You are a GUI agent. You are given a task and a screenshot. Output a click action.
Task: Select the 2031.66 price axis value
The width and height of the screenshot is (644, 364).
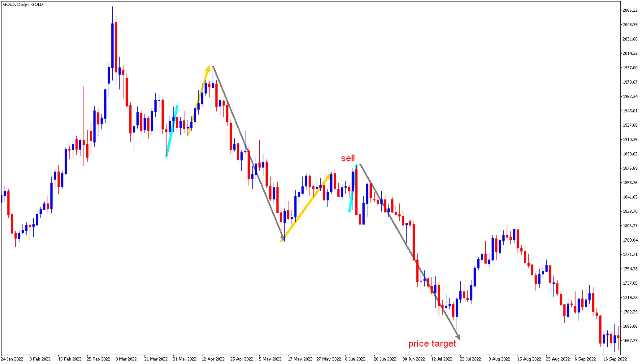point(630,39)
